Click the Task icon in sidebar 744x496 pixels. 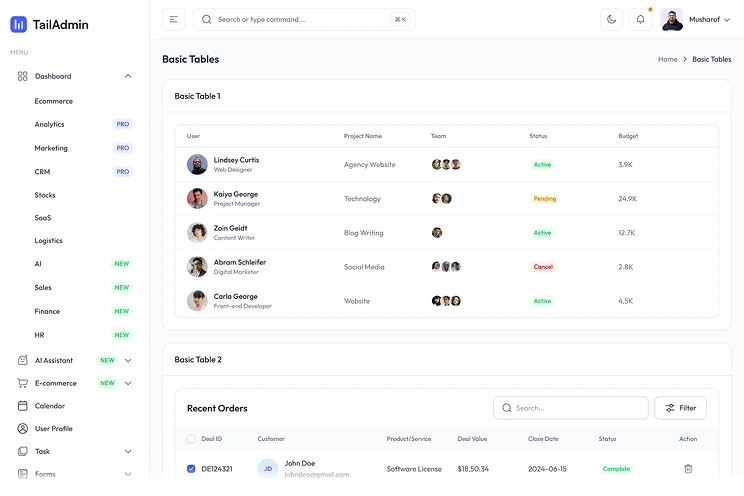tap(22, 451)
